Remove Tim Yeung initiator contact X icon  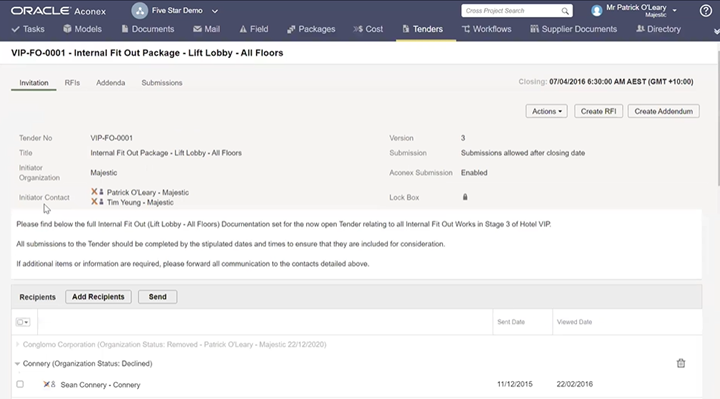tap(94, 202)
